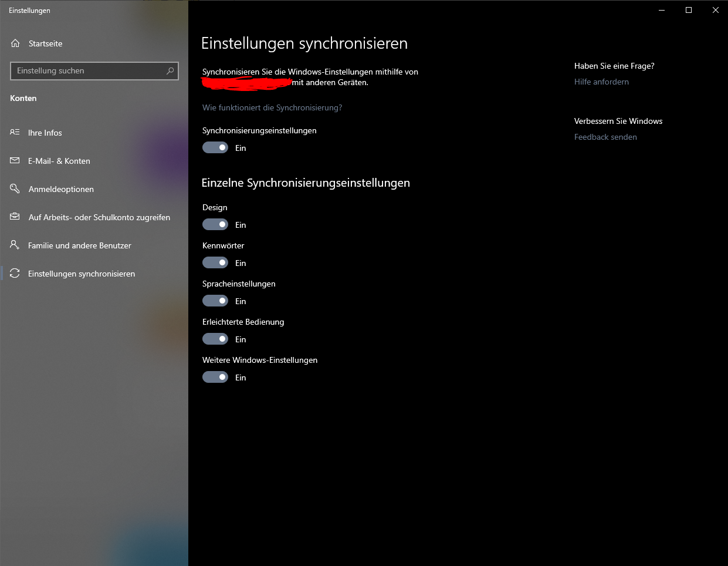This screenshot has height=566, width=728.
Task: Select Familie und andere Benutzer
Action: (x=94, y=245)
